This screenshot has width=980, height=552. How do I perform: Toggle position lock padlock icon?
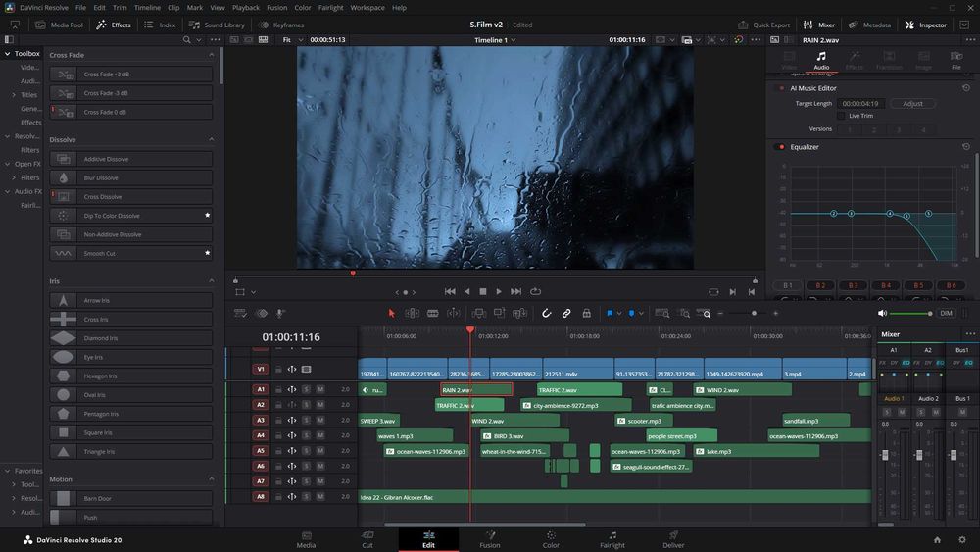pos(586,313)
